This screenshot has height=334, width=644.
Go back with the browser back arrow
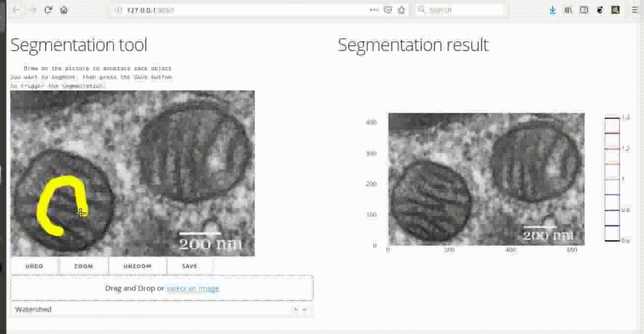[16, 10]
